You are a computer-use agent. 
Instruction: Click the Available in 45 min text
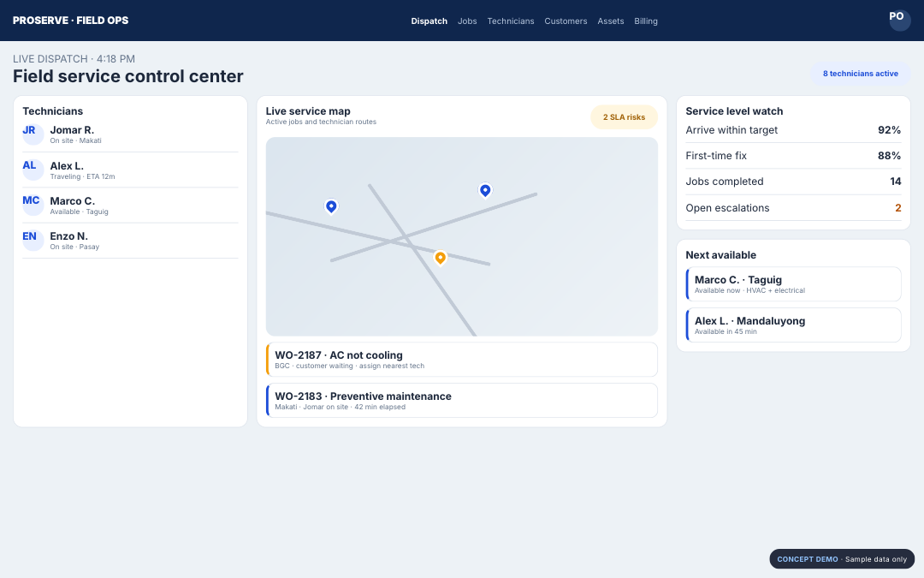726,331
